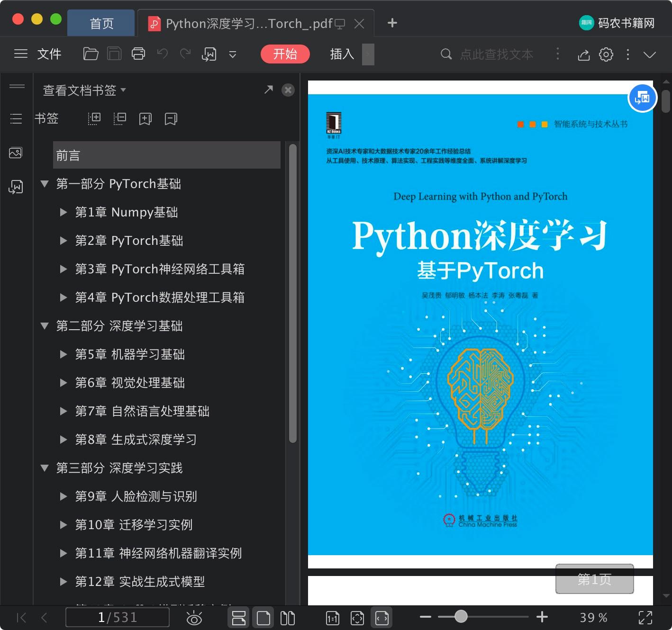This screenshot has height=630, width=672.
Task: Open bookmark 第7章 自然语言处理基础
Action: click(142, 411)
